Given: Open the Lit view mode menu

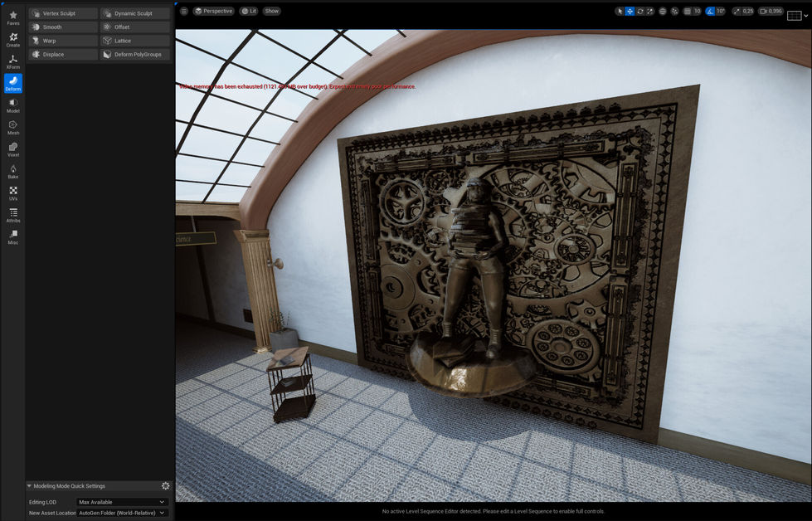Looking at the screenshot, I should coord(249,11).
